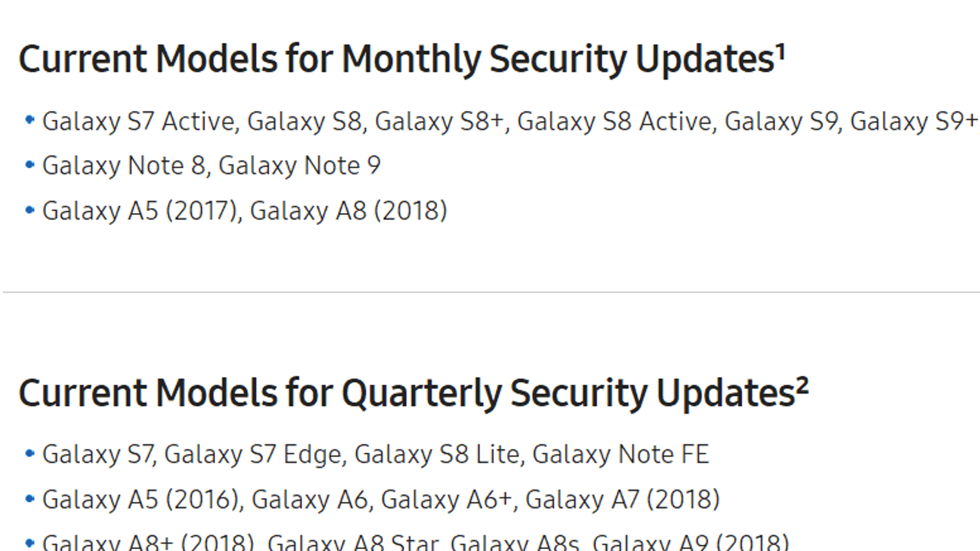Click the 'Galaxy A7 (2018)' text
The width and height of the screenshot is (980, 551).
click(622, 500)
